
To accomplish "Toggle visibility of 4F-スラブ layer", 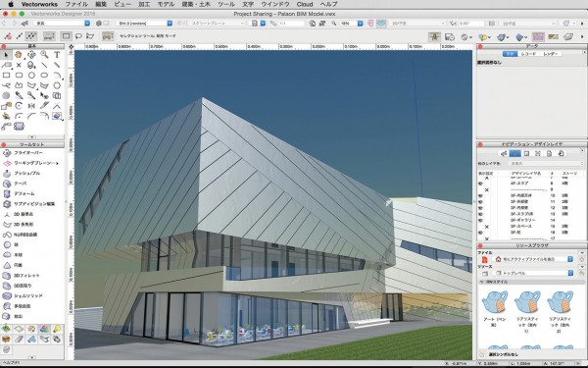I will coord(480,184).
